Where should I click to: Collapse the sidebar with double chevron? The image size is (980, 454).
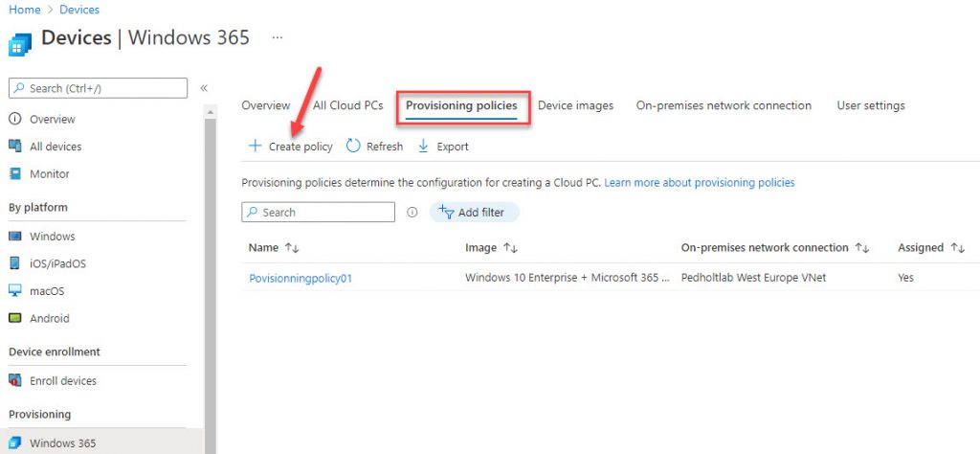point(204,88)
